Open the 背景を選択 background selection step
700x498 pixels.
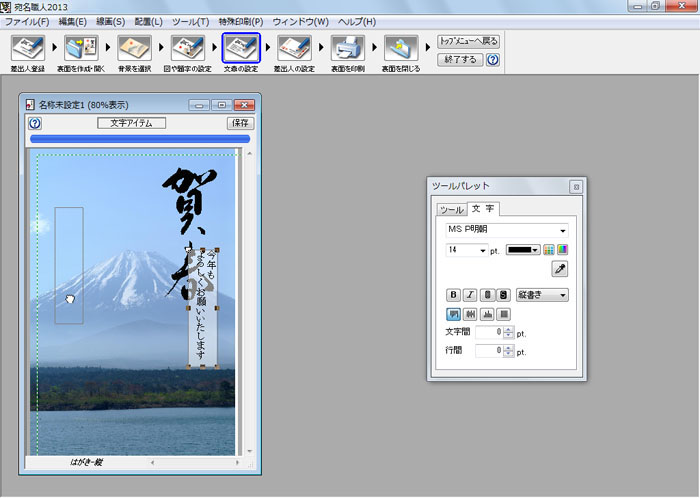[134, 49]
